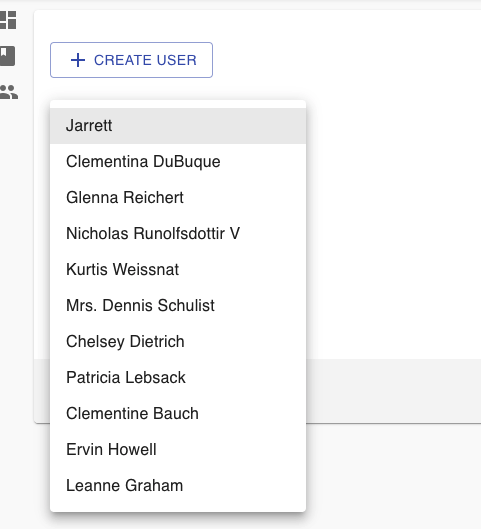Open the bookmark icon in sidebar
481x529 pixels.
point(7,56)
